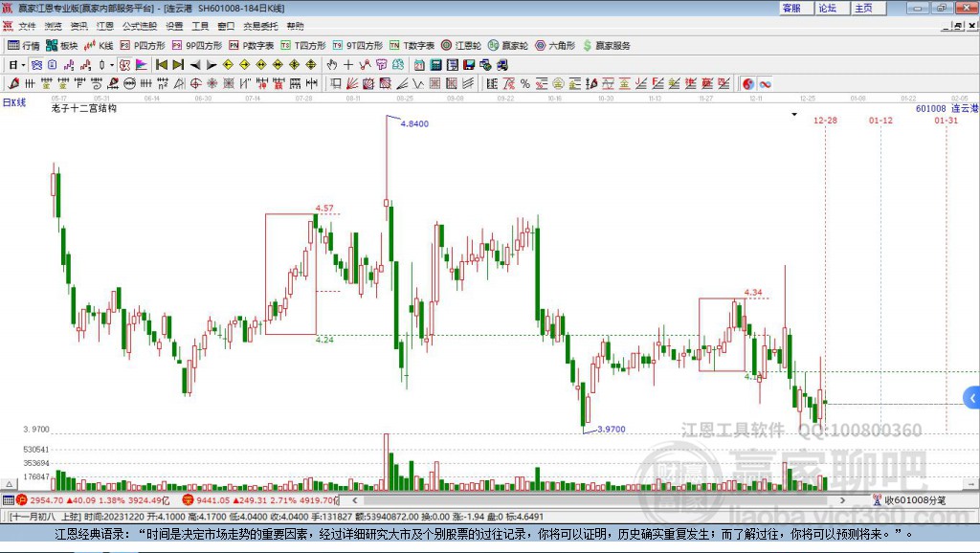Open the 9P四方形 tool
Viewport: 980px width, 553px height.
pos(197,46)
